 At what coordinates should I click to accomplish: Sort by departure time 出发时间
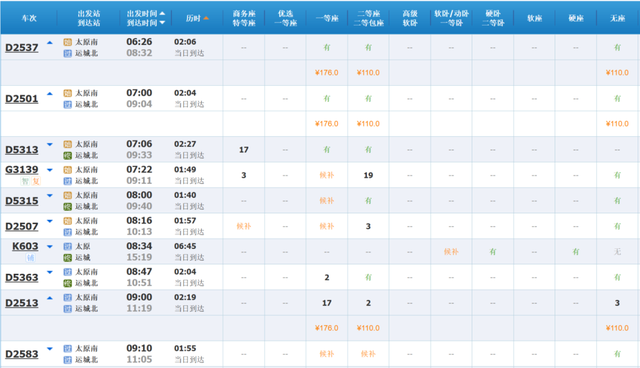[146, 13]
